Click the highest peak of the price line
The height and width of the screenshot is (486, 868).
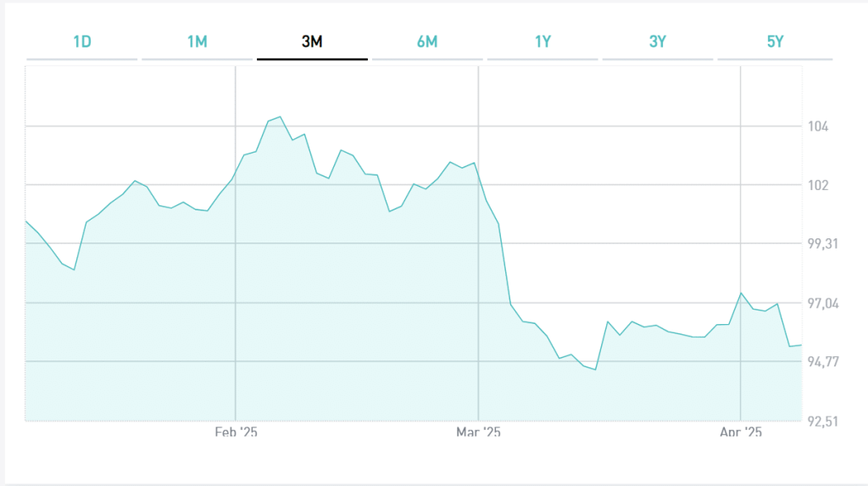280,117
